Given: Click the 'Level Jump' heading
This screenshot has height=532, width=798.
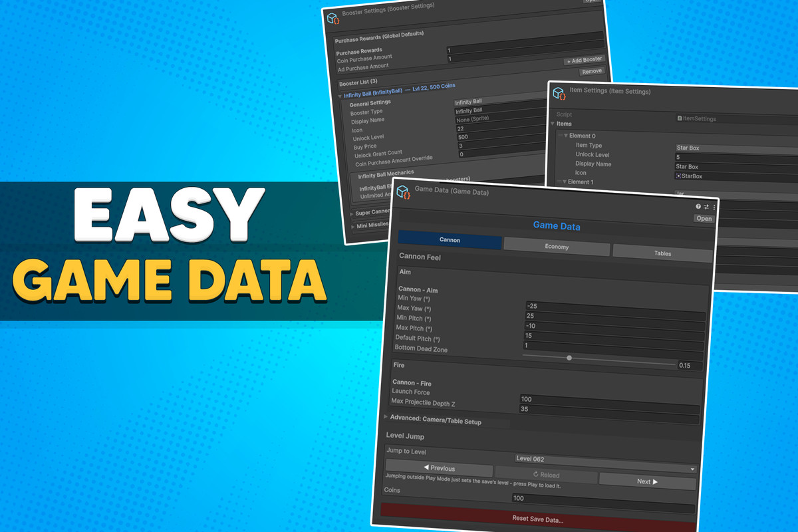Looking at the screenshot, I should tap(405, 436).
